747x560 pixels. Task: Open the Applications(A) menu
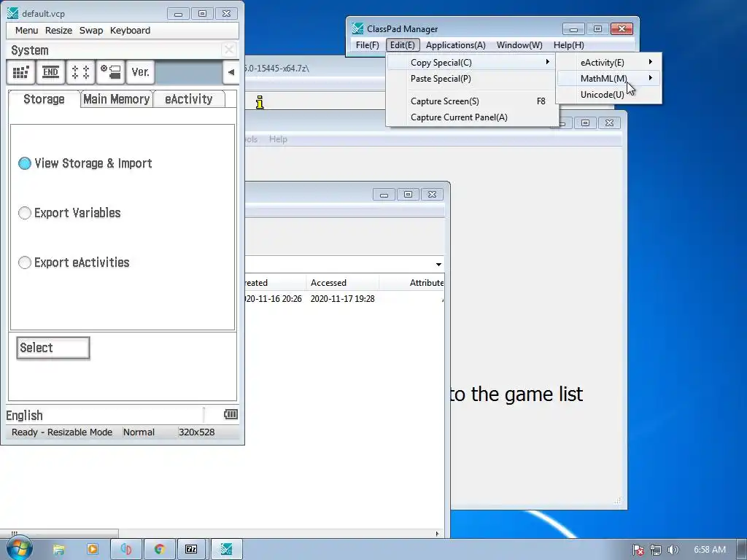click(x=455, y=44)
